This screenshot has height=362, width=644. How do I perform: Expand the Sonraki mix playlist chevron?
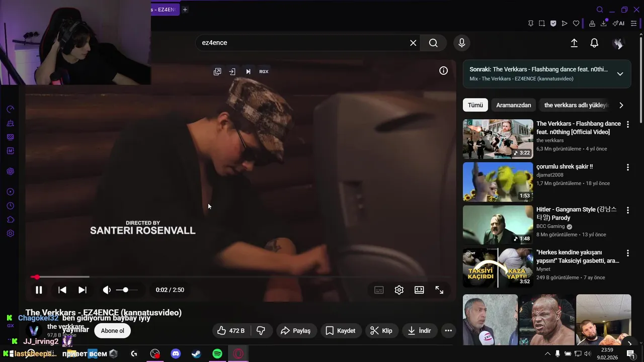coord(620,74)
